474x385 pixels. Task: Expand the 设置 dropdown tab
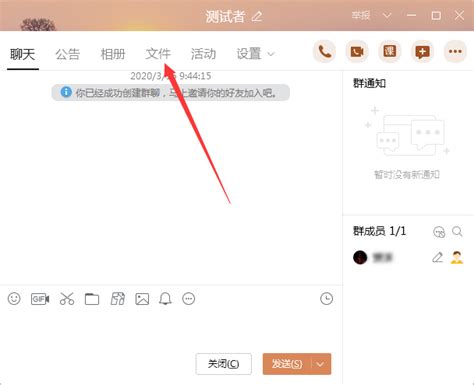pyautogui.click(x=255, y=54)
